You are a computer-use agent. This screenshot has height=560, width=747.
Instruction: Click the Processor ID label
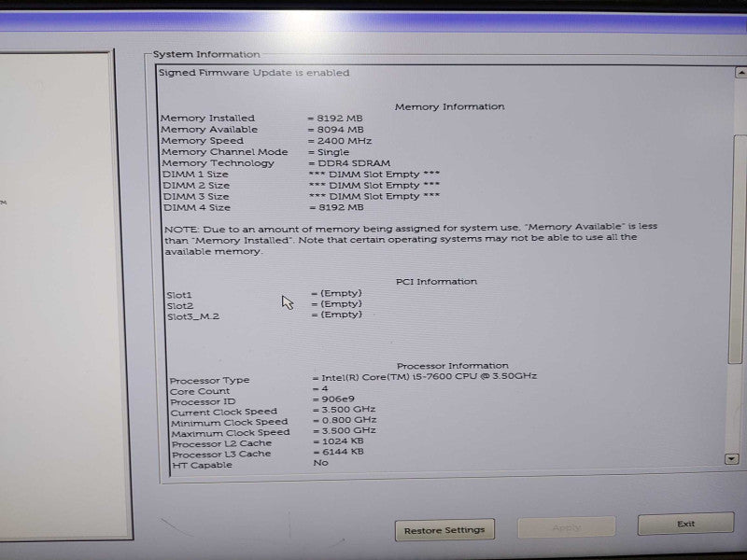click(x=203, y=402)
